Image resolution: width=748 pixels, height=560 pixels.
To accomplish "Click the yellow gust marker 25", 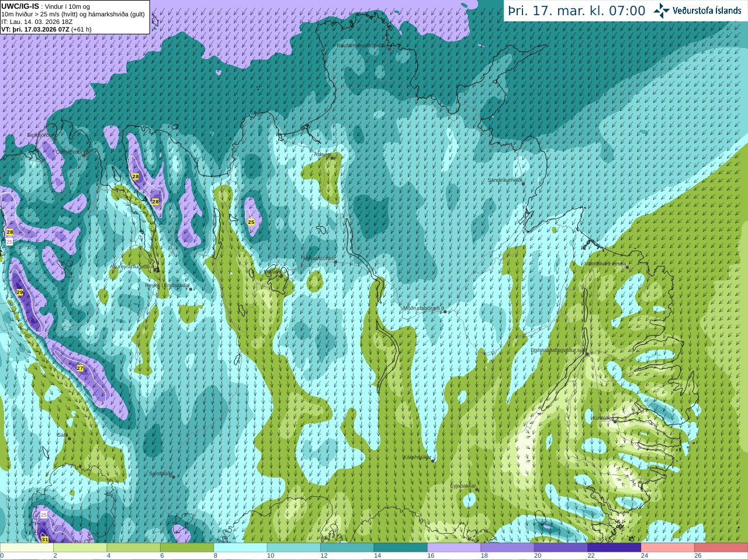I will pos(251,222).
